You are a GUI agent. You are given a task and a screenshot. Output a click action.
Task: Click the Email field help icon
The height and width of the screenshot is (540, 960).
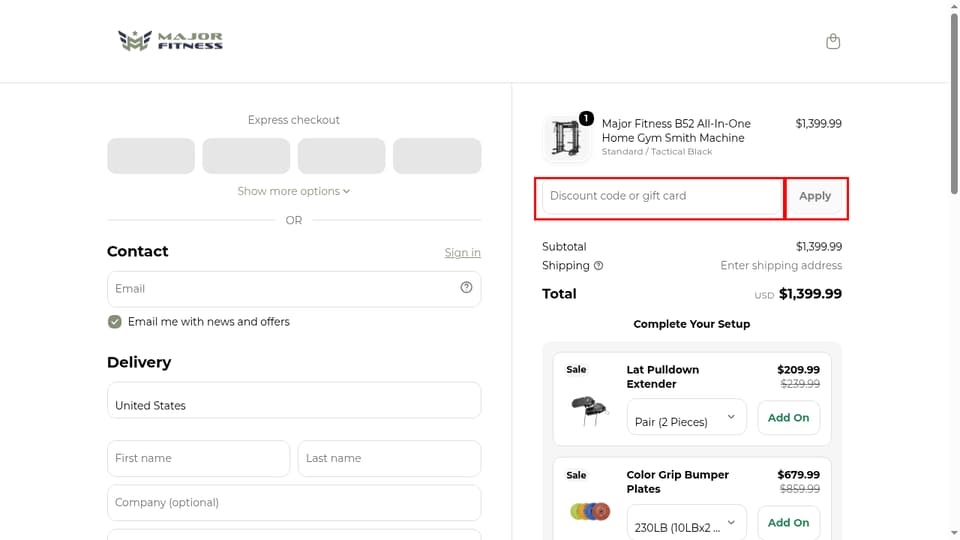point(467,287)
